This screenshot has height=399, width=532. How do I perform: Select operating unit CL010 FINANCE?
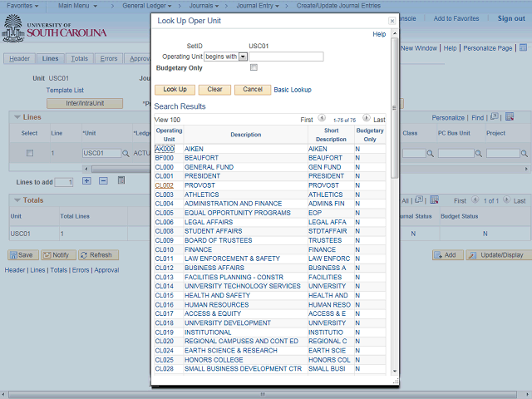pos(165,249)
